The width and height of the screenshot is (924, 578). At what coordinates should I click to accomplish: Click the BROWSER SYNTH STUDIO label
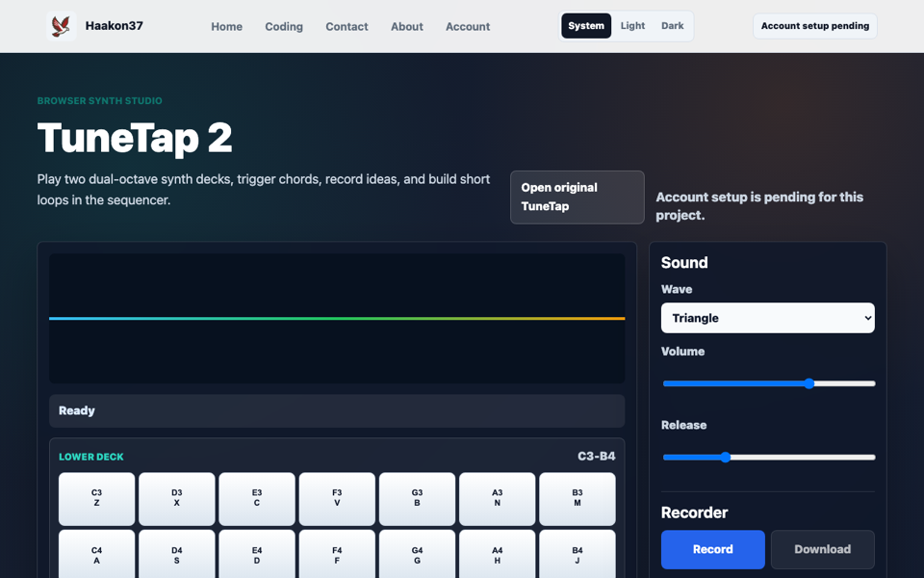pos(99,101)
